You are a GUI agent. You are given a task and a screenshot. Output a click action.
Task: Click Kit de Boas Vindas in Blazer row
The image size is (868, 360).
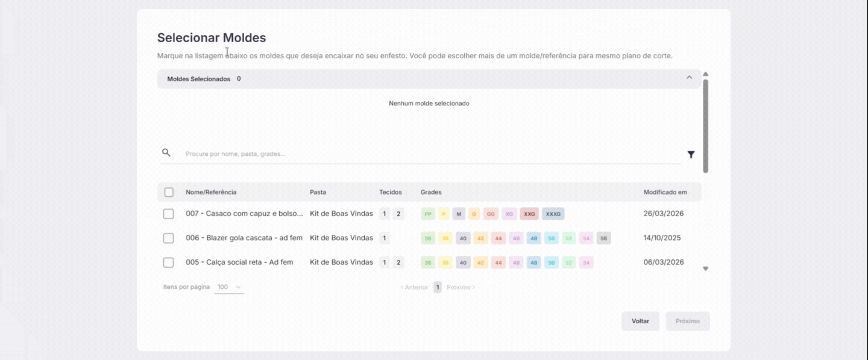341,238
